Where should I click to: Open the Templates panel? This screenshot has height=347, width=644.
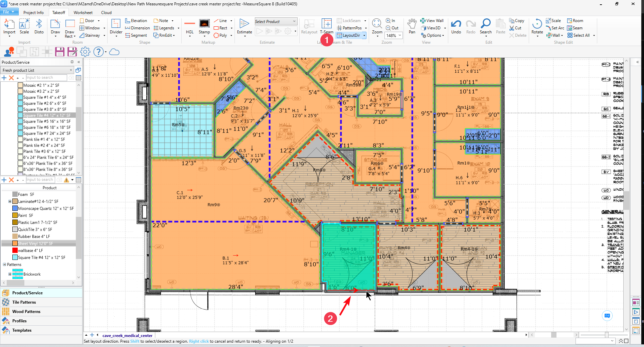[x=41, y=330]
